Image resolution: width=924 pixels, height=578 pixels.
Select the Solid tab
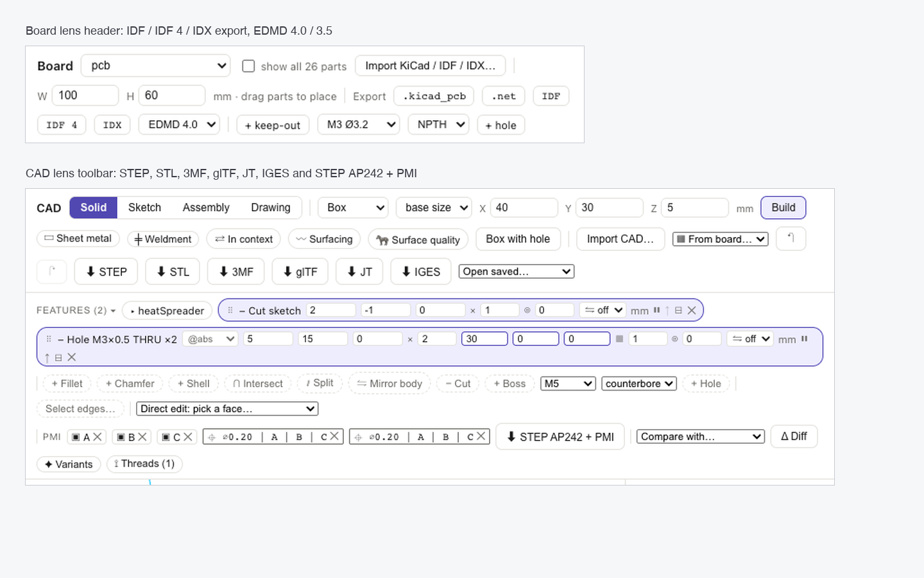tap(94, 207)
